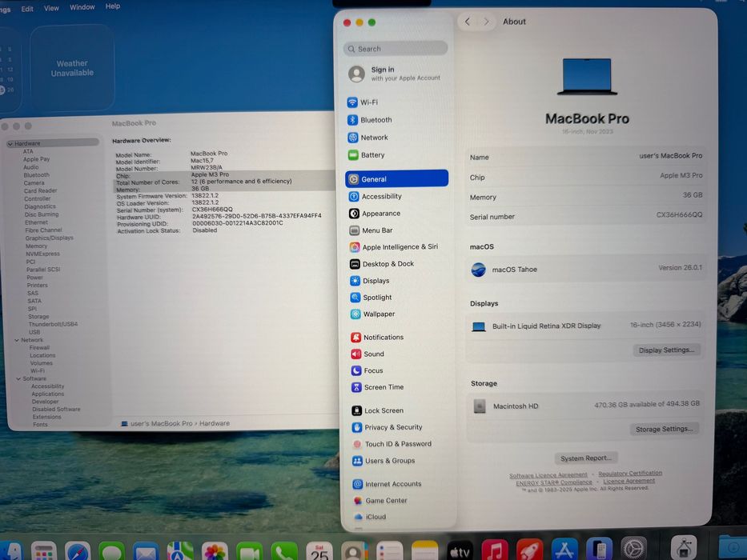This screenshot has height=560, width=747.
Task: Select Disabled Software in System Information sidebar
Action: (x=56, y=409)
